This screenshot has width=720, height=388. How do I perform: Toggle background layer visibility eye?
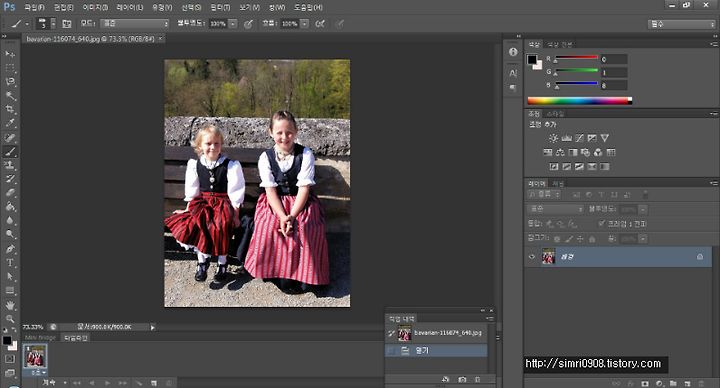click(x=532, y=257)
